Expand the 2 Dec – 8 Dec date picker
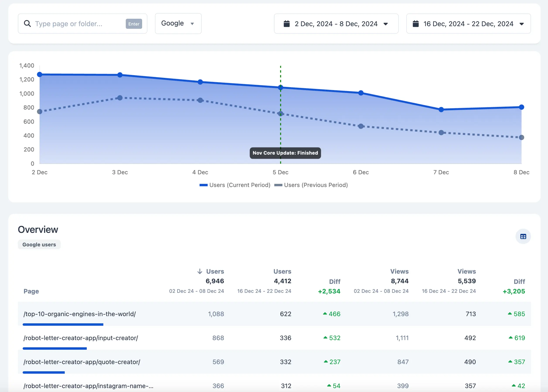The height and width of the screenshot is (392, 548). click(385, 24)
